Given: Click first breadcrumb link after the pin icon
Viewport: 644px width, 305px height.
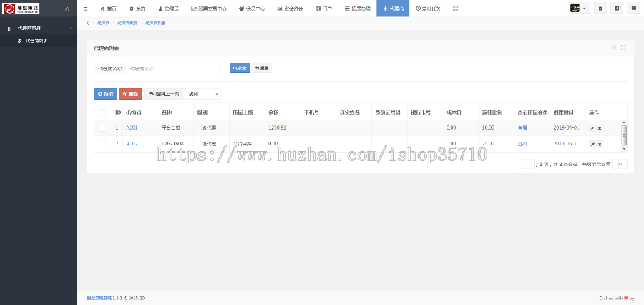Looking at the screenshot, I should pos(103,24).
